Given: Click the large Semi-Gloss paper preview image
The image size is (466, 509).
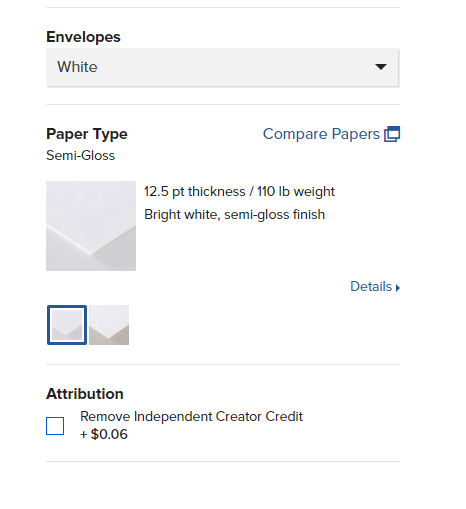Looking at the screenshot, I should (91, 226).
